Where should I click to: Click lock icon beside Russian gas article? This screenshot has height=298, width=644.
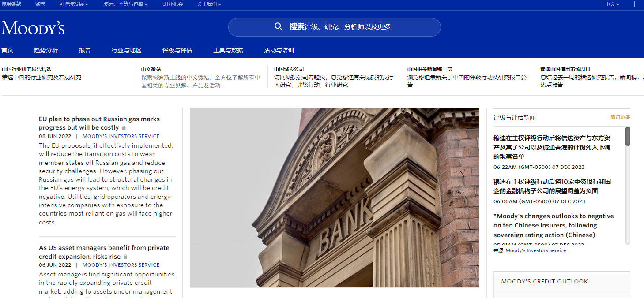coord(124,128)
